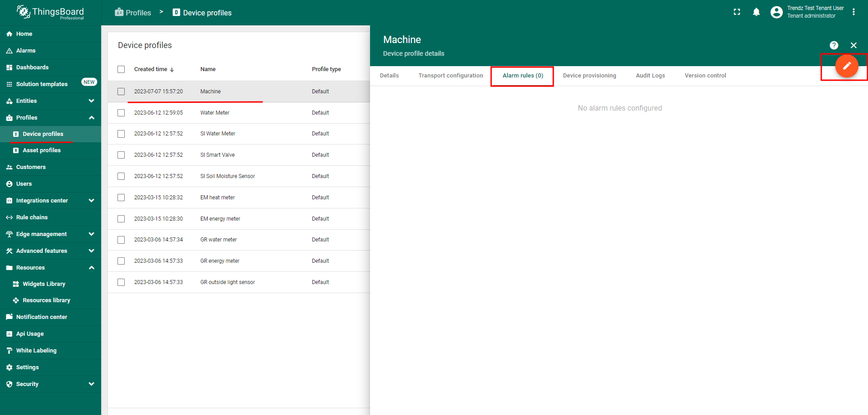Click the ThingsBoard logo
868x415 pixels.
click(50, 12)
